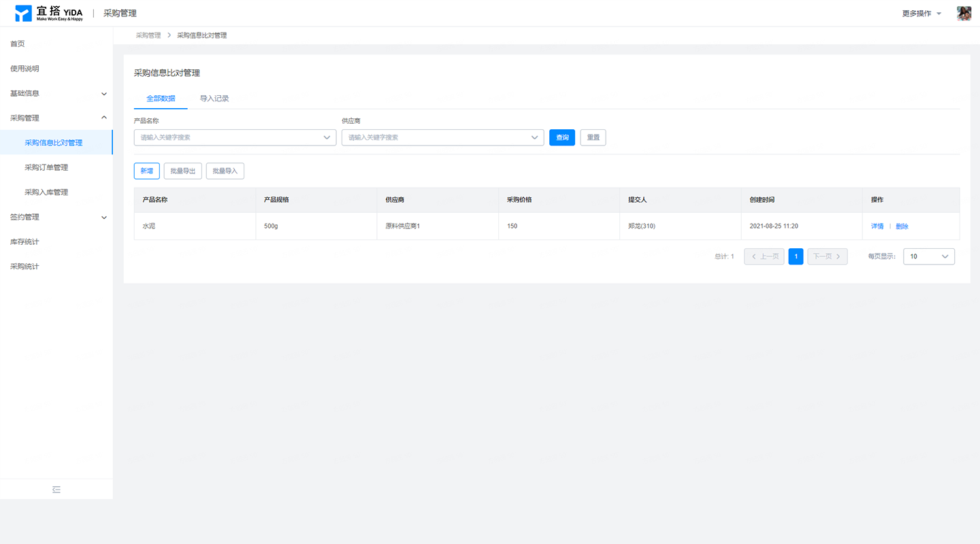Click the 水泥 product name cell

195,226
